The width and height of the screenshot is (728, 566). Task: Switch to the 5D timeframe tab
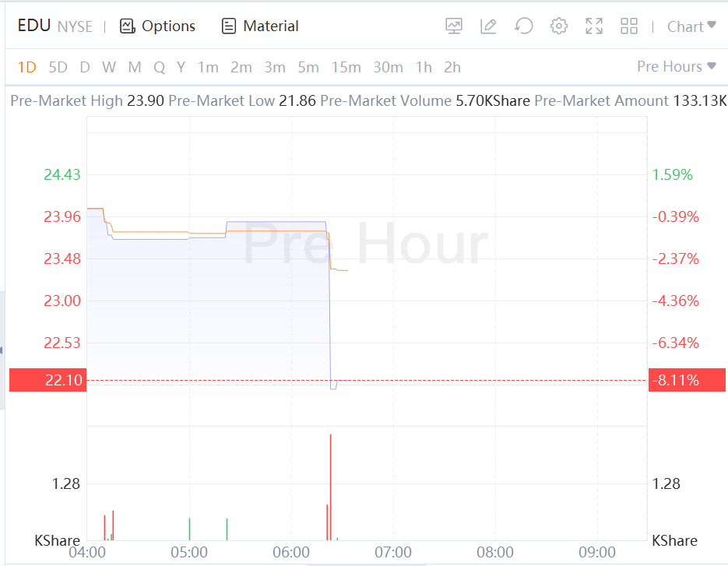58,67
